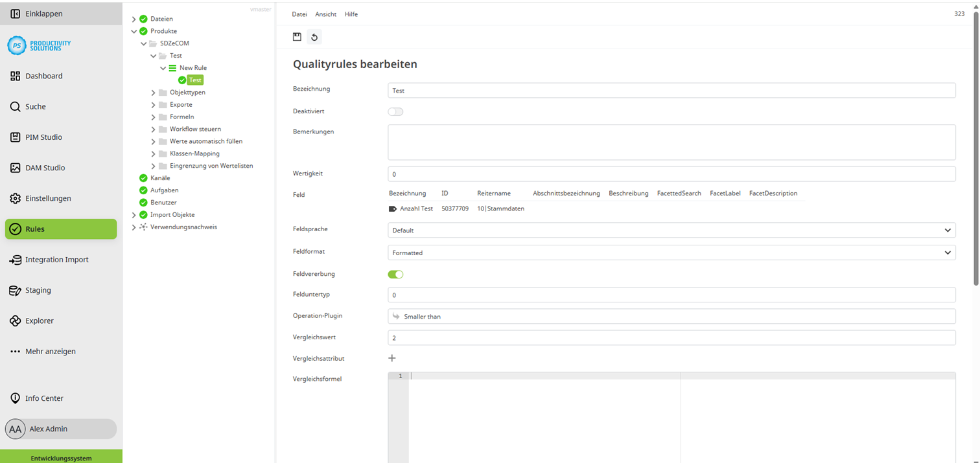Add Vergleichsattribut with plus icon

pos(392,358)
